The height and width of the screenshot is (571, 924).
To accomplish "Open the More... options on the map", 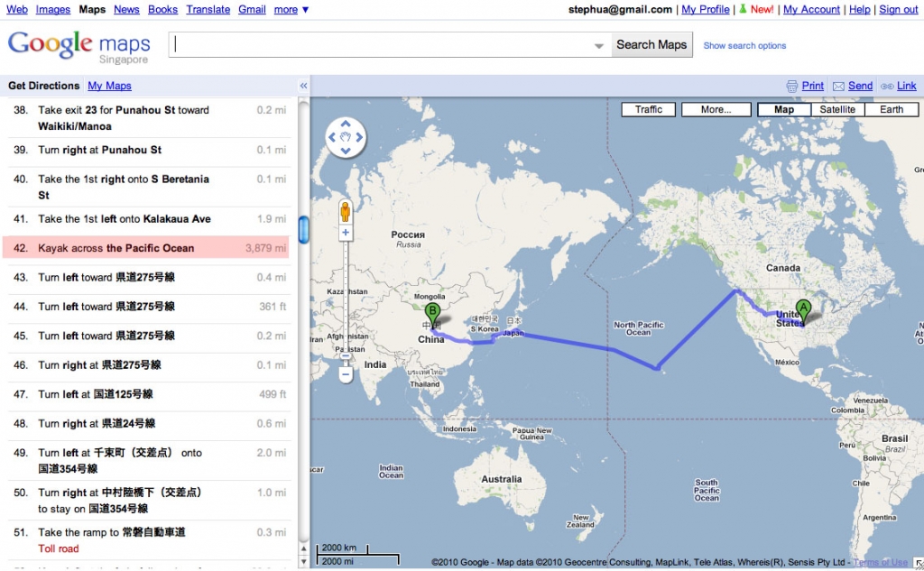I will pos(716,109).
